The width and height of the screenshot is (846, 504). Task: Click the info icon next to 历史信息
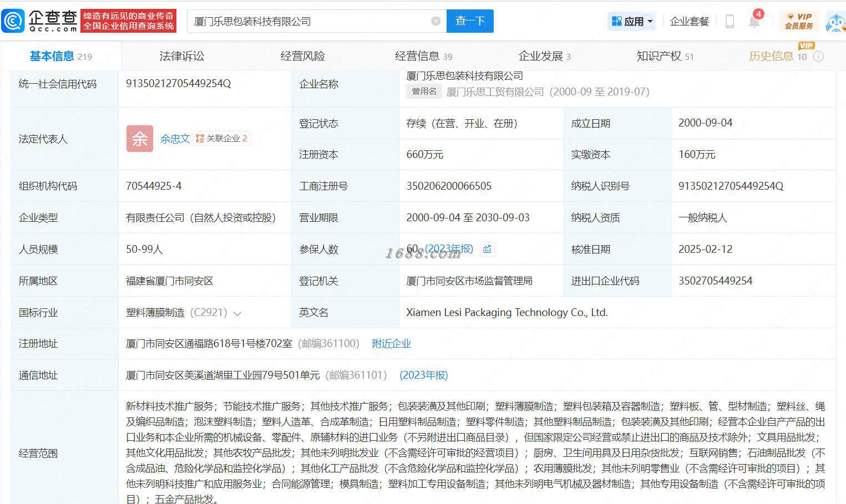[x=818, y=56]
